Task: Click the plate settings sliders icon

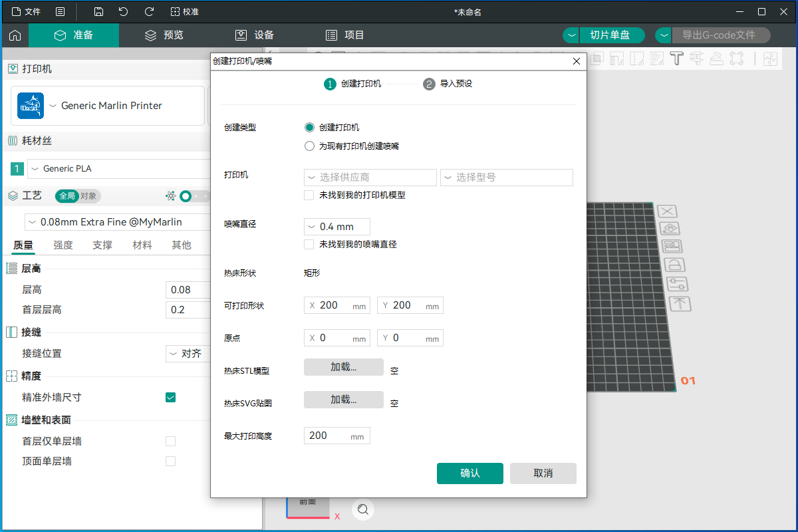Action: click(x=677, y=285)
